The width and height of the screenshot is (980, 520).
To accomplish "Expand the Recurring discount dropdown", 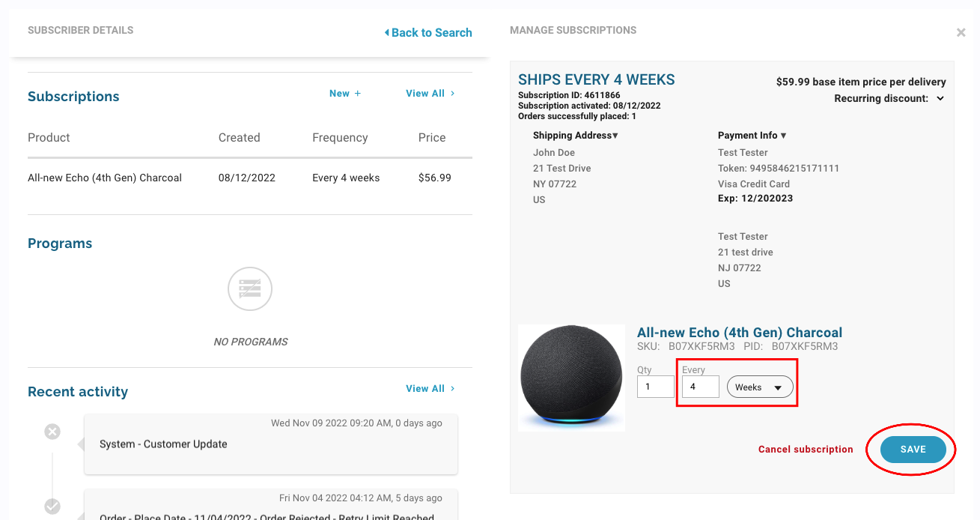I will 940,97.
